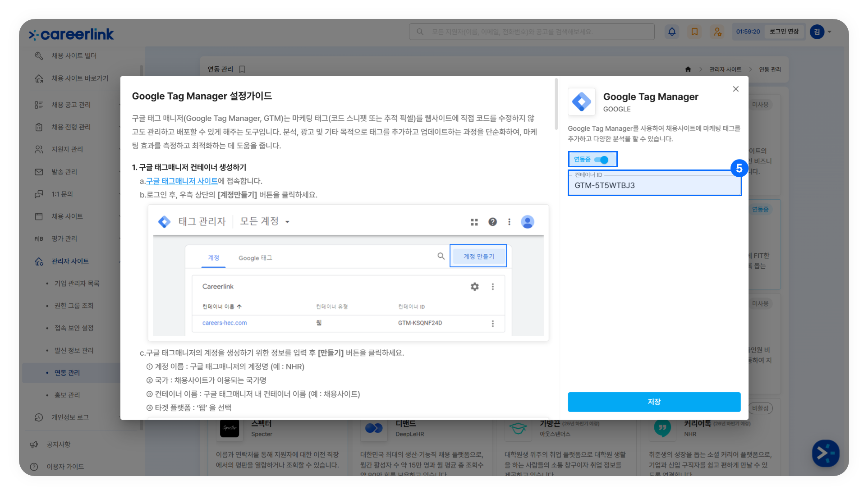Close the Google Tag Manager dialog
The width and height of the screenshot is (868, 495).
coord(735,89)
